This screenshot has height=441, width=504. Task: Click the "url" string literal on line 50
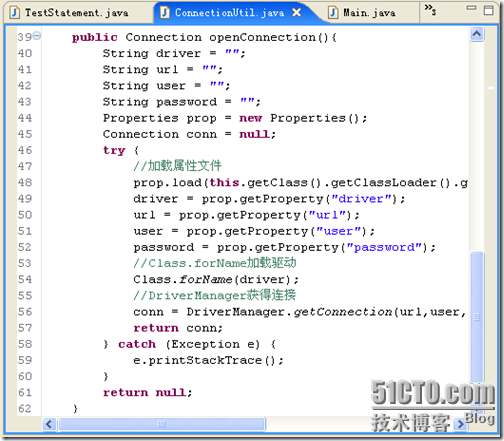click(327, 215)
